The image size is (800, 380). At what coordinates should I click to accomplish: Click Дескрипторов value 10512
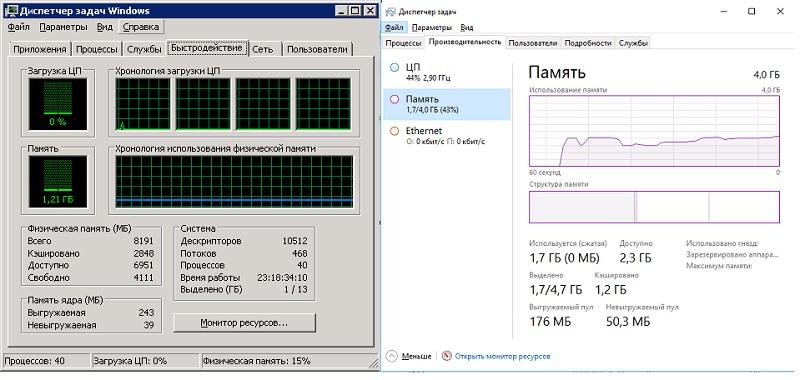point(294,241)
